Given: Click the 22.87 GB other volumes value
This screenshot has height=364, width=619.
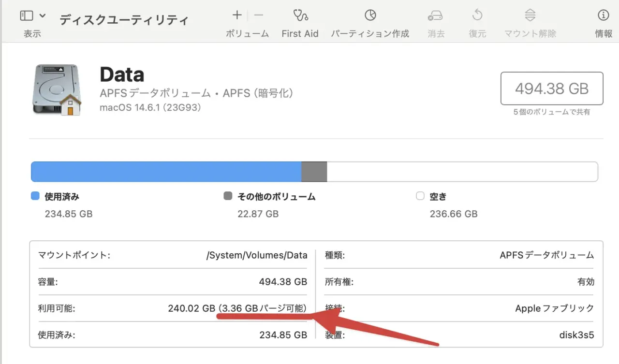Looking at the screenshot, I should click(258, 214).
